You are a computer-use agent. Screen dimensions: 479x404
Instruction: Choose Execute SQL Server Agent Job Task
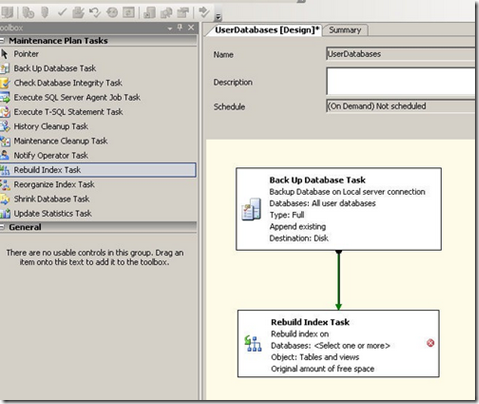[x=98, y=98]
